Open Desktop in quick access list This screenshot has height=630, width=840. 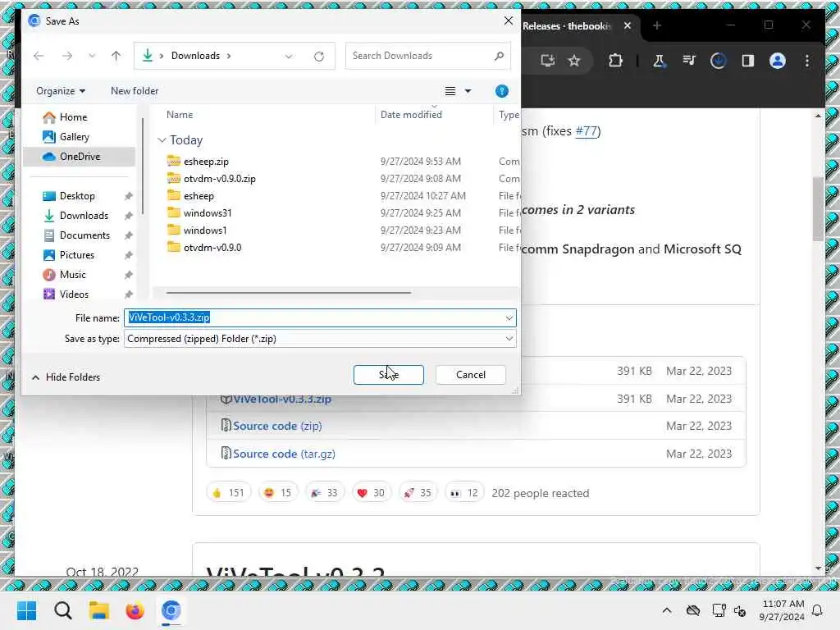77,196
